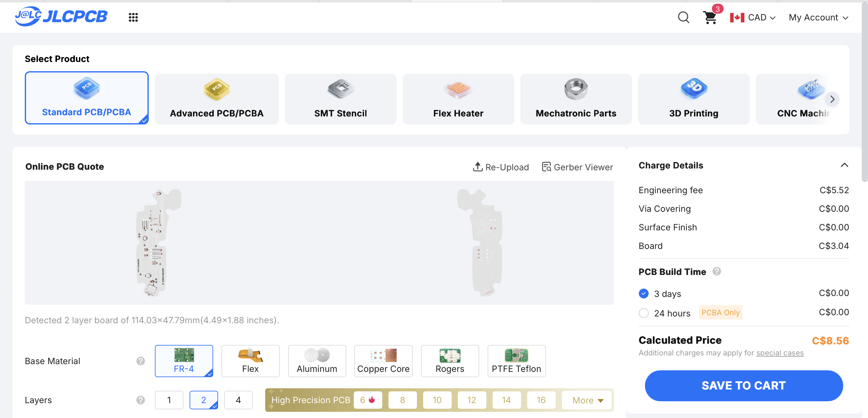Choose 4 layers option
The width and height of the screenshot is (868, 418).
(238, 400)
